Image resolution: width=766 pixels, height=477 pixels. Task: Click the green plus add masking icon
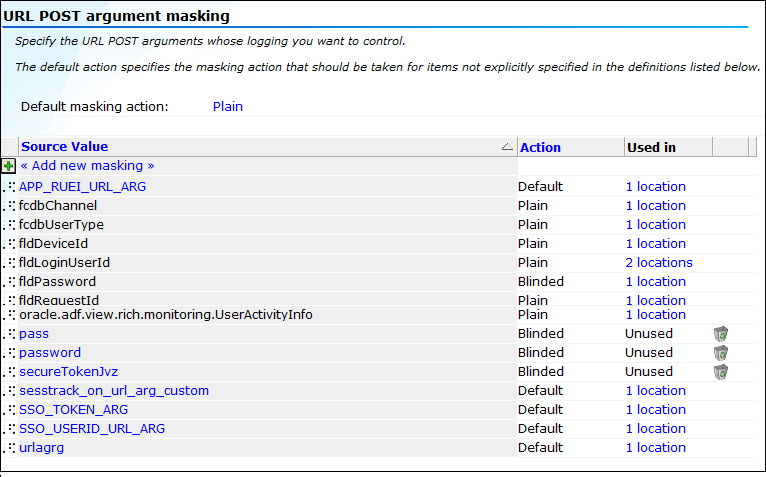click(x=8, y=166)
